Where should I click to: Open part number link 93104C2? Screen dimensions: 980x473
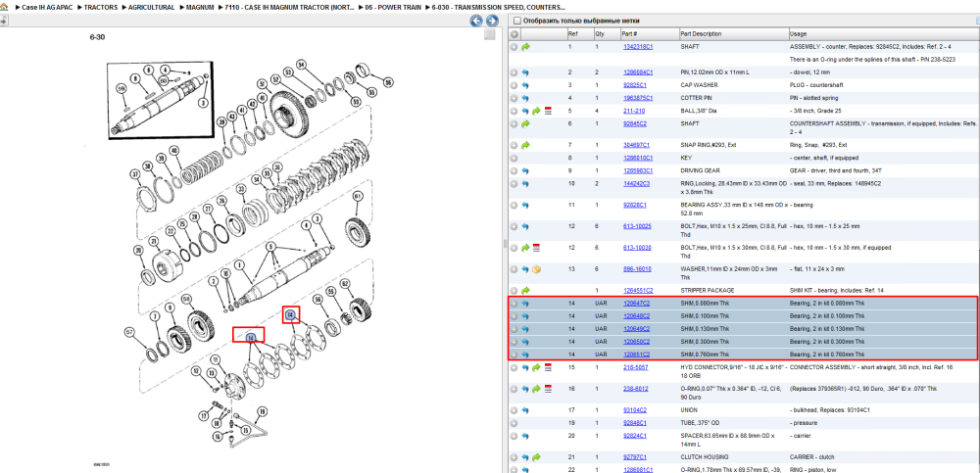click(x=635, y=410)
